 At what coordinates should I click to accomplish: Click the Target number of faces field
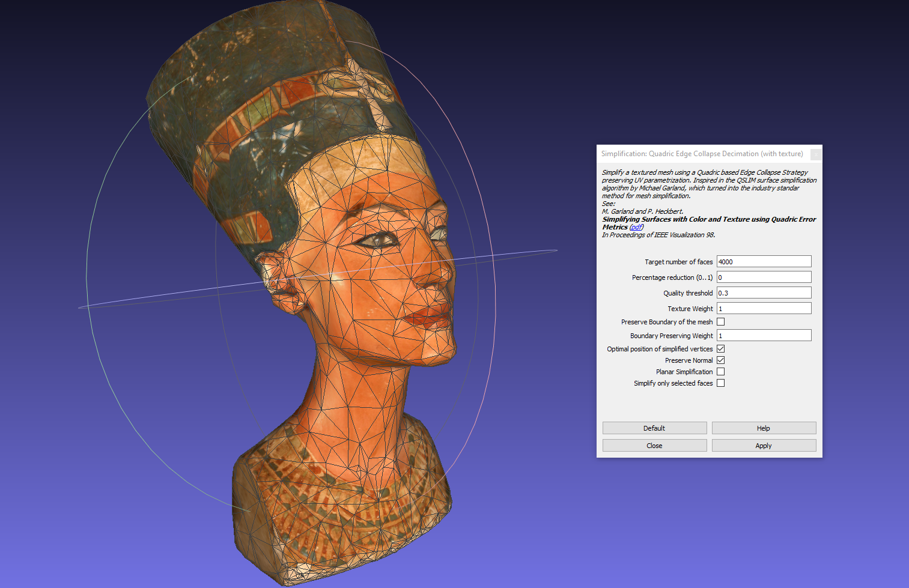tap(764, 261)
